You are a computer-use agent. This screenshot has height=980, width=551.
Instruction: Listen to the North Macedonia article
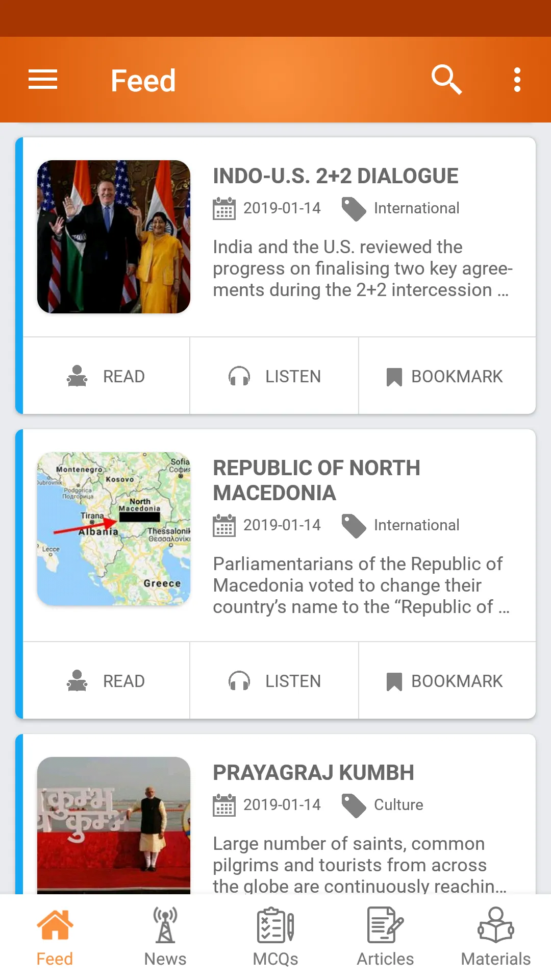pyautogui.click(x=274, y=681)
